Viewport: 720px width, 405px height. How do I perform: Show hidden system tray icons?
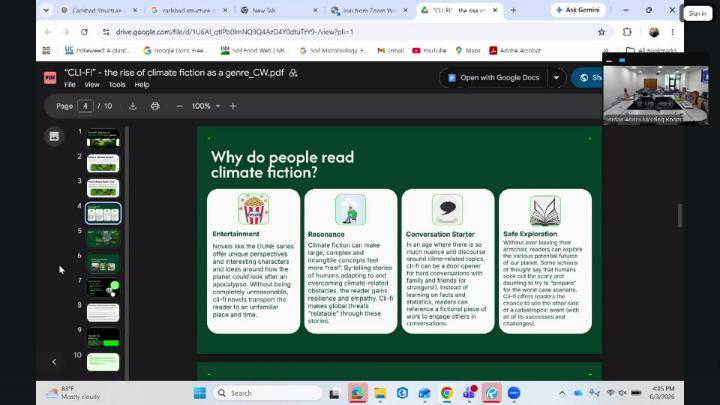562,393
